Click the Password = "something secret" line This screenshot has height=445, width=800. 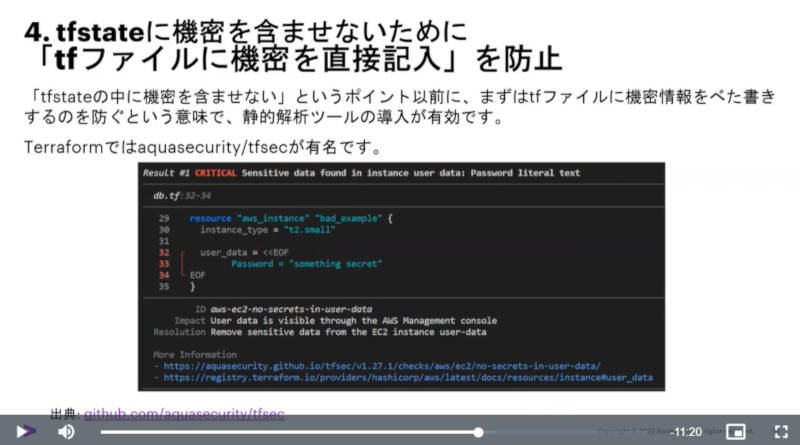306,264
